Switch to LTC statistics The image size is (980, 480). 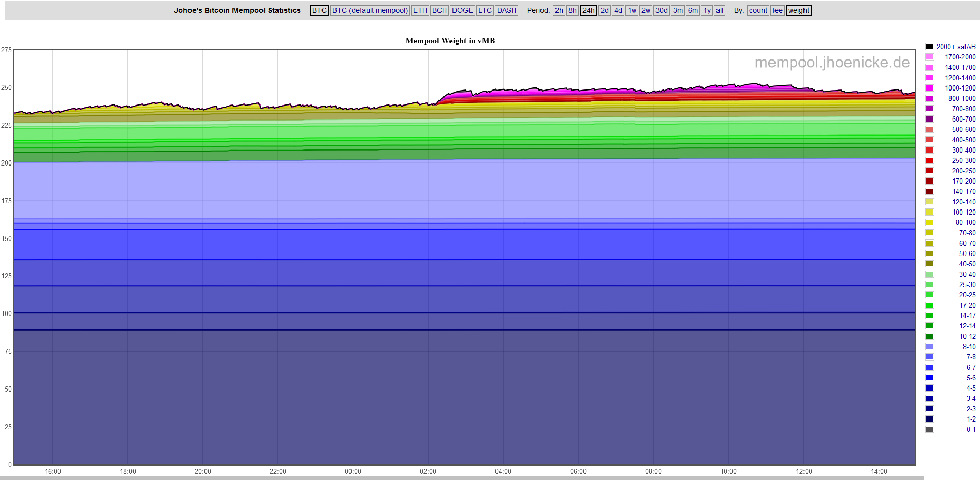(485, 10)
